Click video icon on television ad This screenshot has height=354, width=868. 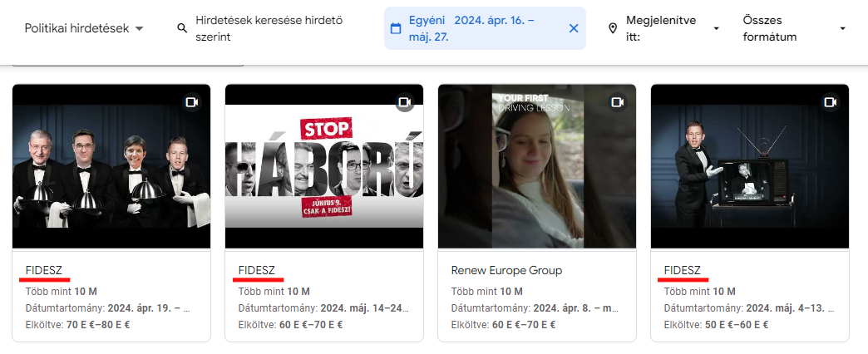[x=831, y=102]
